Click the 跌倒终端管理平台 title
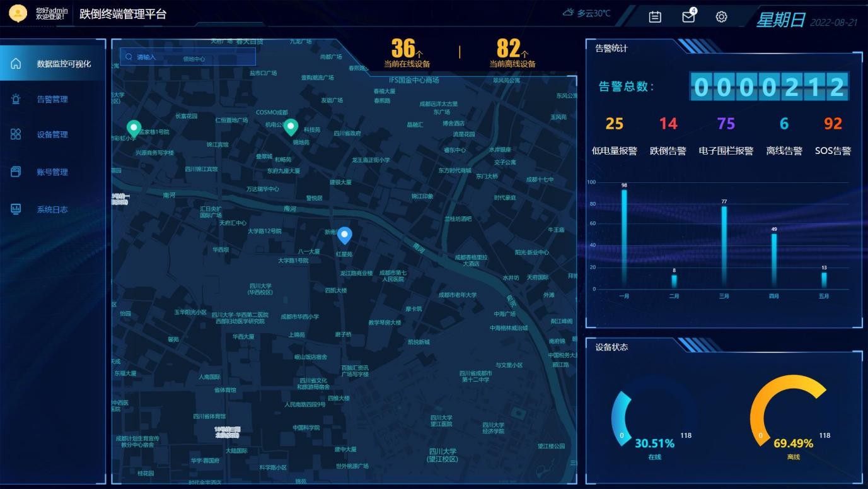 (123, 14)
